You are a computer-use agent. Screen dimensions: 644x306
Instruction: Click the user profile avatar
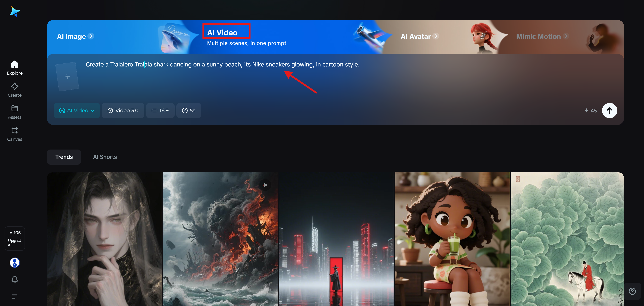click(x=15, y=262)
